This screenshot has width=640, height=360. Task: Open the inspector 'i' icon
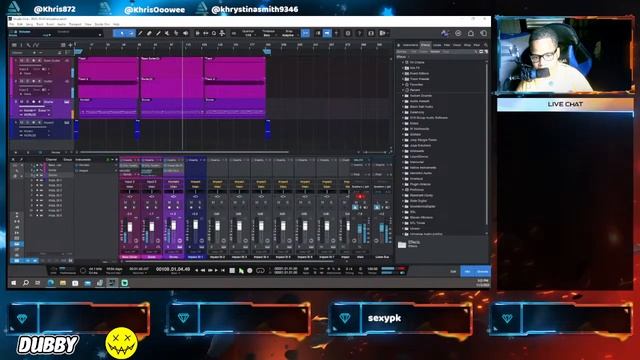(x=22, y=45)
